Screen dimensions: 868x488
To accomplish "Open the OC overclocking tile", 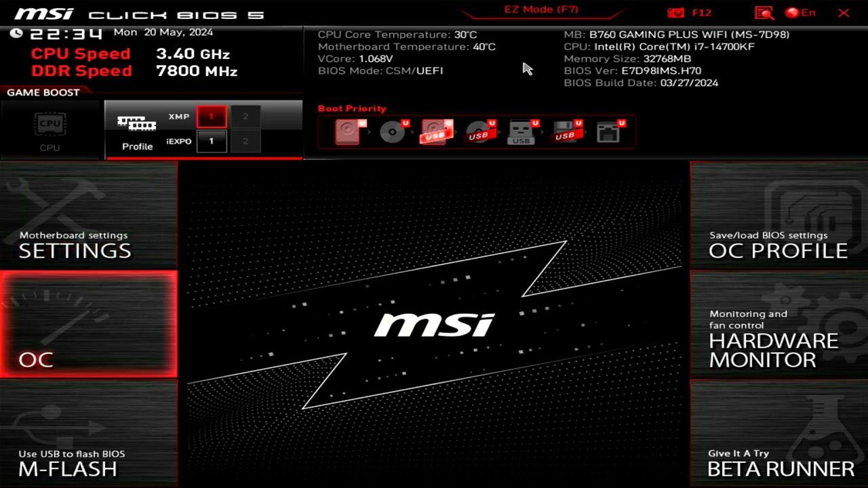I will coord(89,324).
